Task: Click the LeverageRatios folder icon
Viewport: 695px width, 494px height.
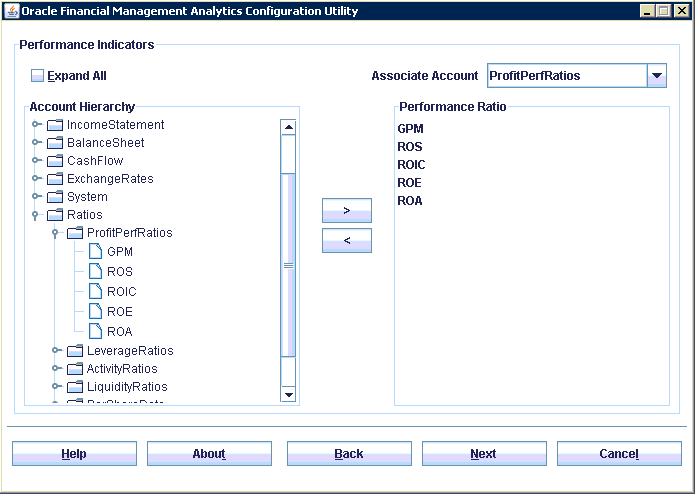Action: [x=75, y=351]
